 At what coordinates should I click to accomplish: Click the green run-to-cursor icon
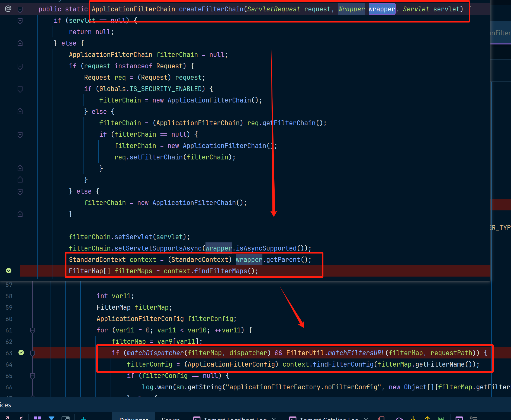(x=441, y=418)
